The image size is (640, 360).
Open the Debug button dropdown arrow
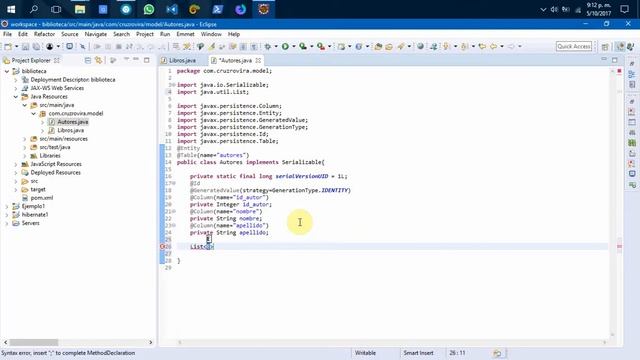click(x=276, y=47)
